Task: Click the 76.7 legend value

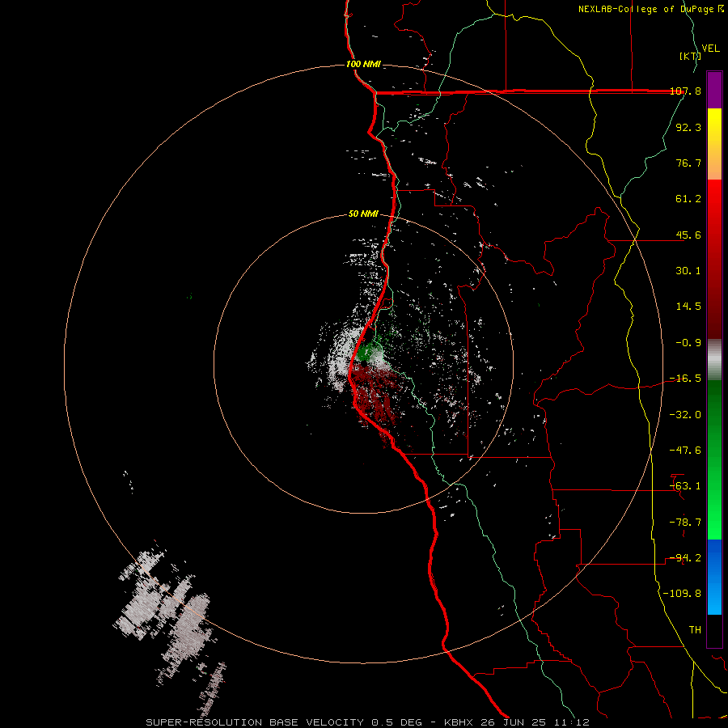Action: pos(688,163)
